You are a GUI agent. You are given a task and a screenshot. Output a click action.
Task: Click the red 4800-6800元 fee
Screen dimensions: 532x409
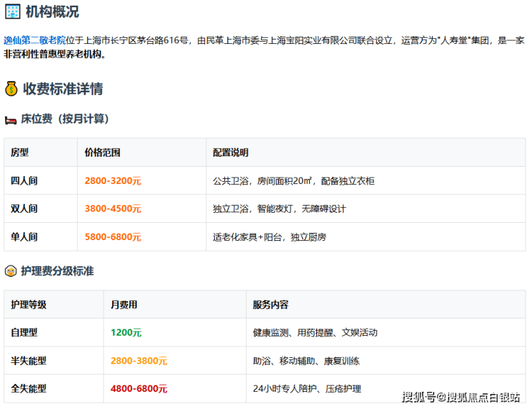tap(139, 389)
